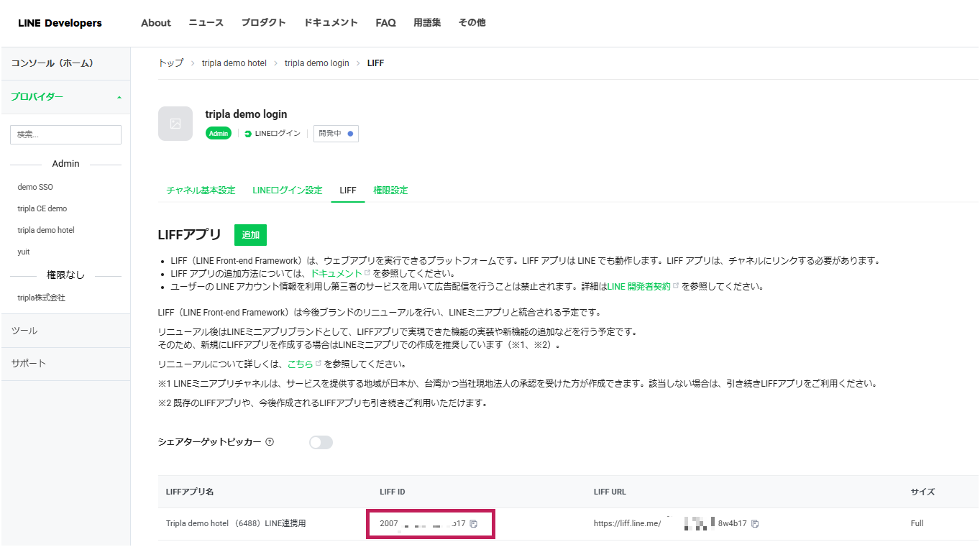Select tripla demo hotel provider in the sidebar
Viewport: 980px width, 547px height.
[46, 230]
